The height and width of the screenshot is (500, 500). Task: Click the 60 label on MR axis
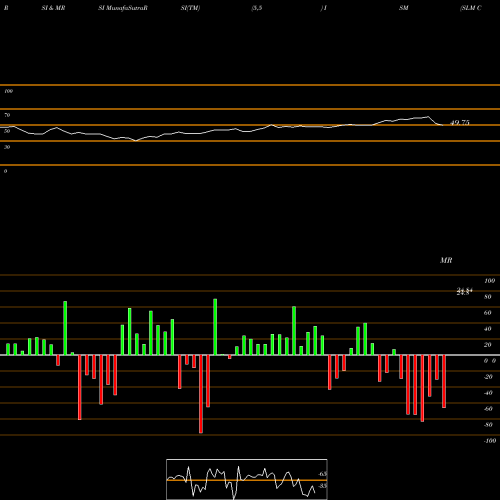pos(487,313)
